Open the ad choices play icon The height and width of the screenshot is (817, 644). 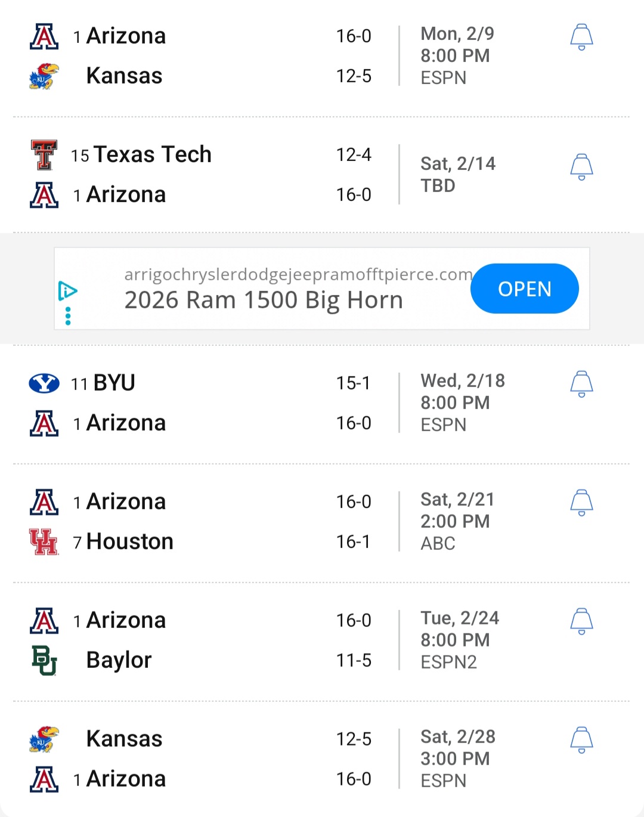click(67, 291)
